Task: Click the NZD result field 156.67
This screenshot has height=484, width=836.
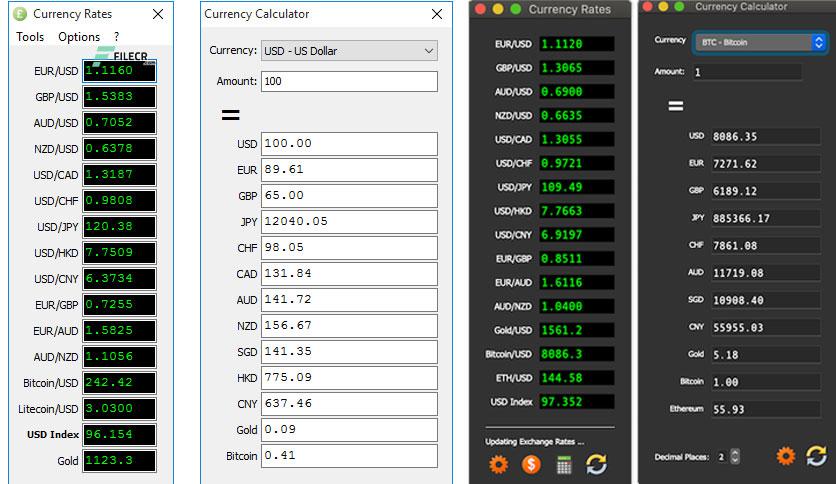Action: (x=349, y=326)
